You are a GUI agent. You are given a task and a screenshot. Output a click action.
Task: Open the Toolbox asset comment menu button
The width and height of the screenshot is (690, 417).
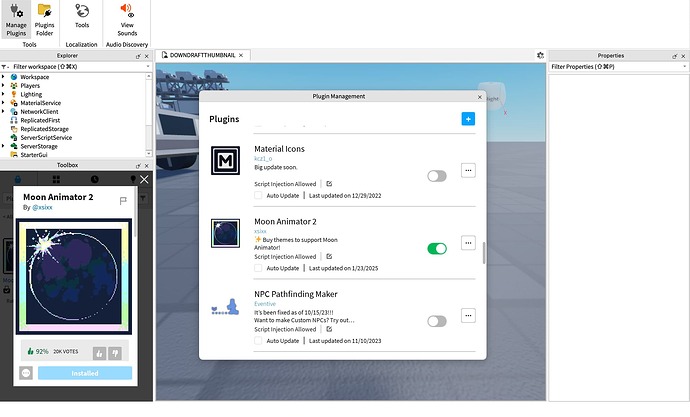click(x=26, y=373)
